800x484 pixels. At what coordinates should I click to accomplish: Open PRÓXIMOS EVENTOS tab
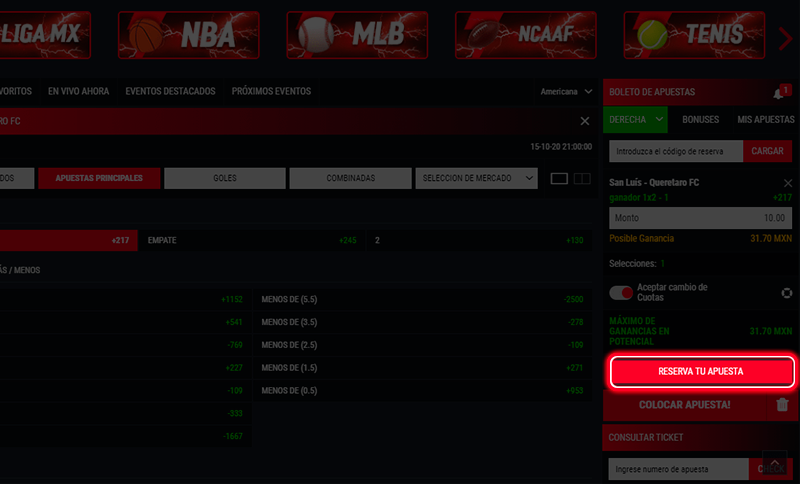pos(271,91)
